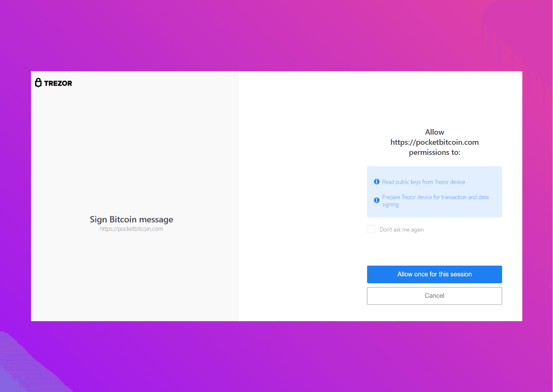Viewport: 553px width, 392px height.
Task: Click the Allow pocketbitcoin.com permissions heading
Action: 434,142
